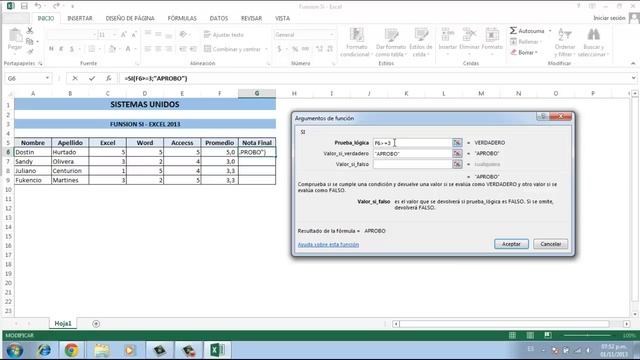Click in the formula bar text

coord(156,78)
